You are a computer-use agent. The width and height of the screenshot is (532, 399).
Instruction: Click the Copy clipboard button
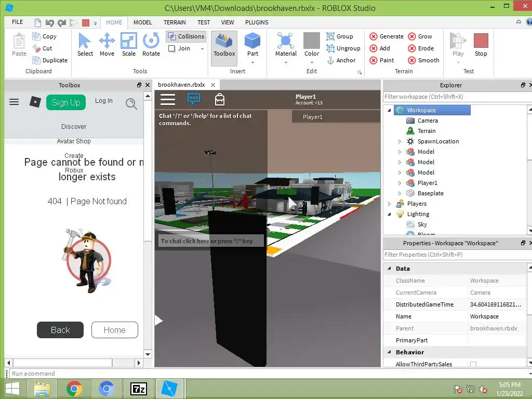[45, 36]
